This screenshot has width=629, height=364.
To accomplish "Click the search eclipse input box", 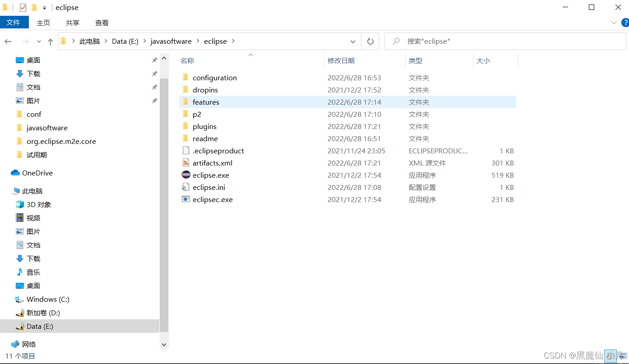I will point(505,41).
